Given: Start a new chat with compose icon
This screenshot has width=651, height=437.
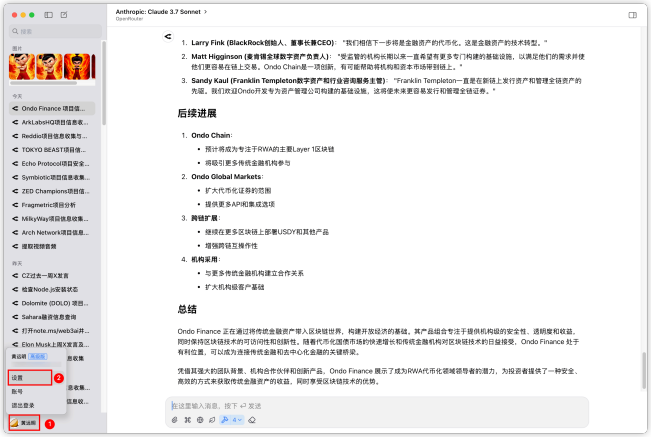Looking at the screenshot, I should [64, 15].
